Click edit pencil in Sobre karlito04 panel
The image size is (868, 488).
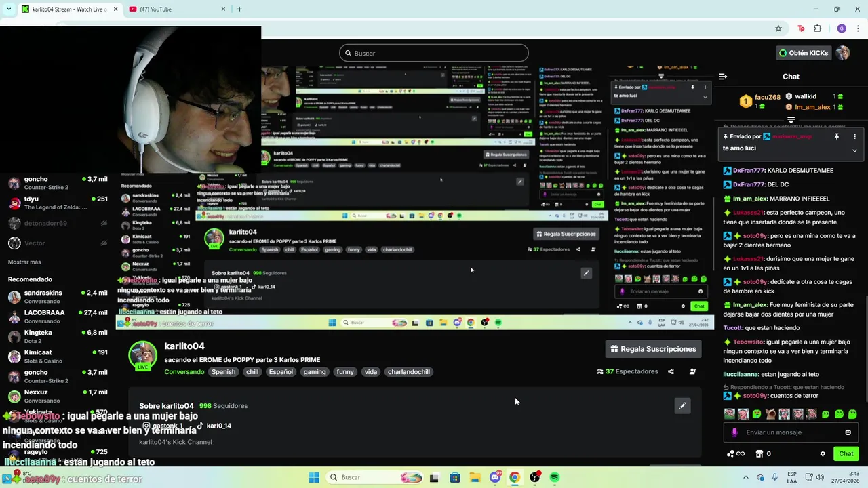point(683,405)
